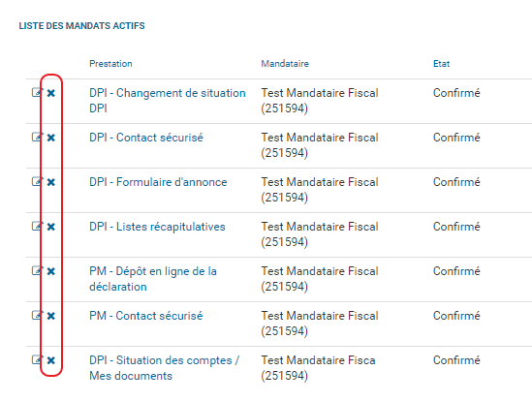Edit the PM - Contact sécurisé mandate
Screen dimensions: 532x402
coord(37,315)
